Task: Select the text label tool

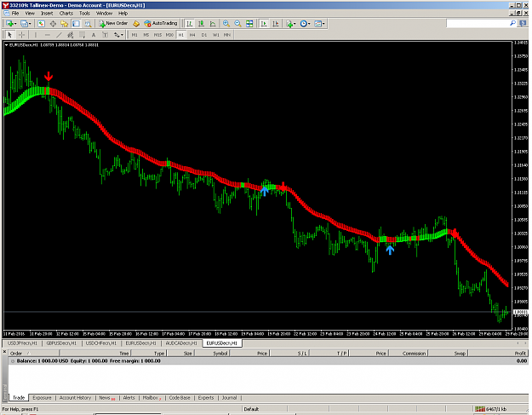Action: pyautogui.click(x=105, y=35)
